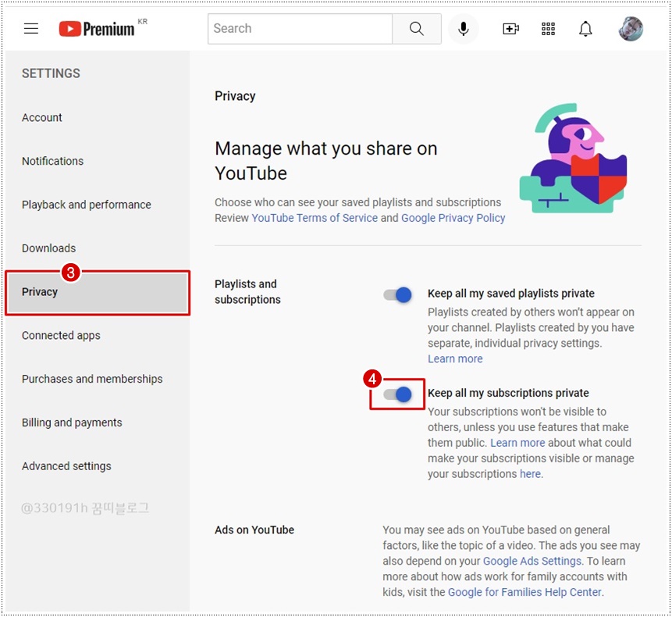Screen dimensions: 672x617
Task: Open the notifications bell
Action: [x=585, y=29]
